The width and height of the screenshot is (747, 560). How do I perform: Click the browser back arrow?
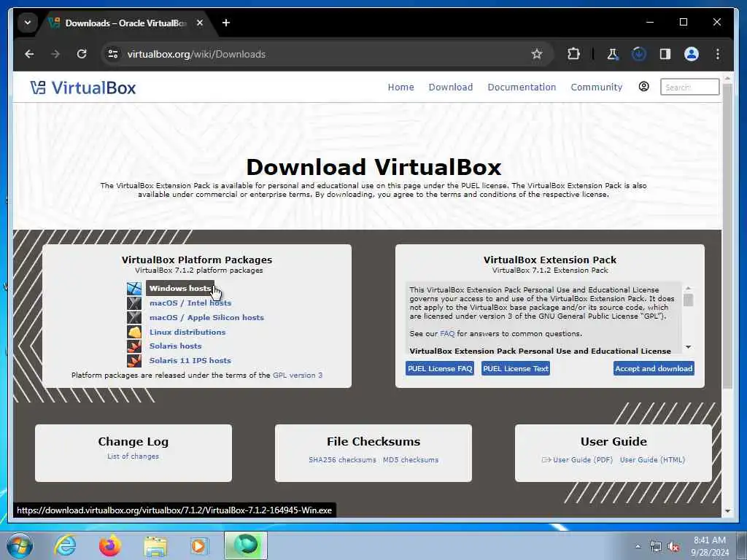click(x=29, y=54)
